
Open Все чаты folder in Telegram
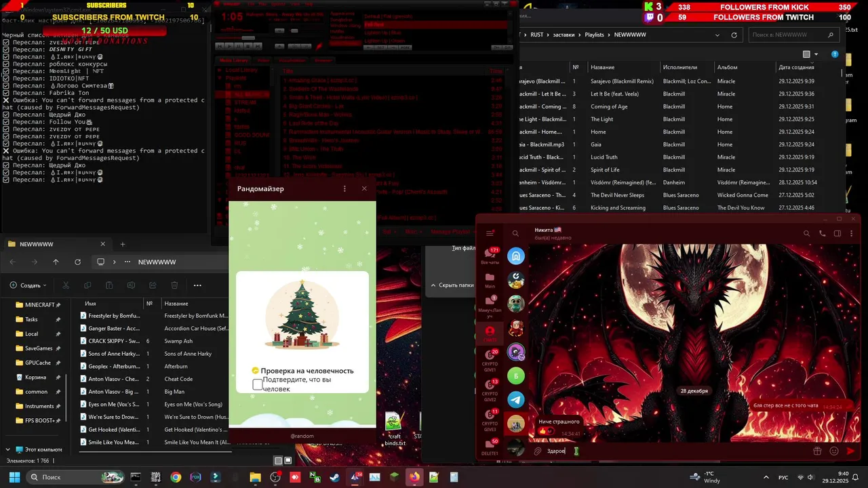point(490,256)
